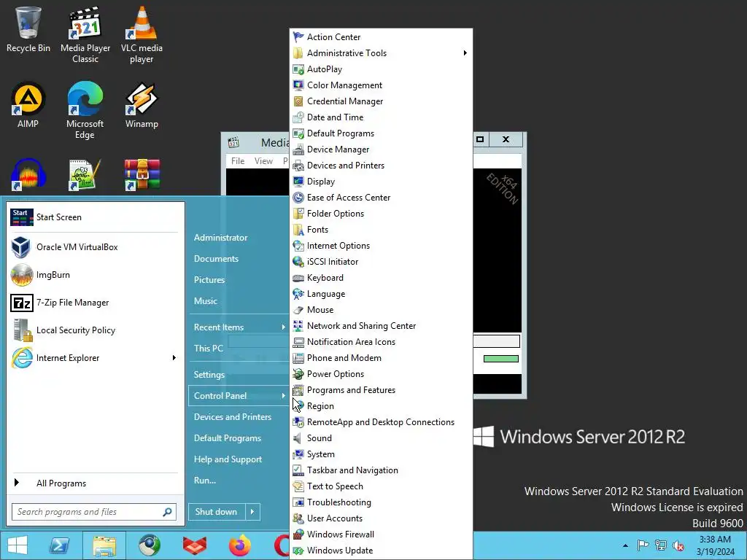Open File menu in Media Player Classic
This screenshot has height=560, width=747.
pyautogui.click(x=238, y=161)
